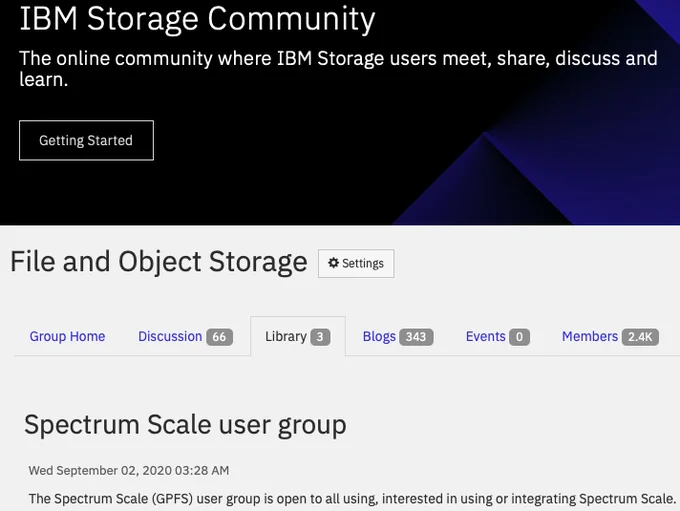Open the Settings button beside File and Object Storage

click(356, 263)
